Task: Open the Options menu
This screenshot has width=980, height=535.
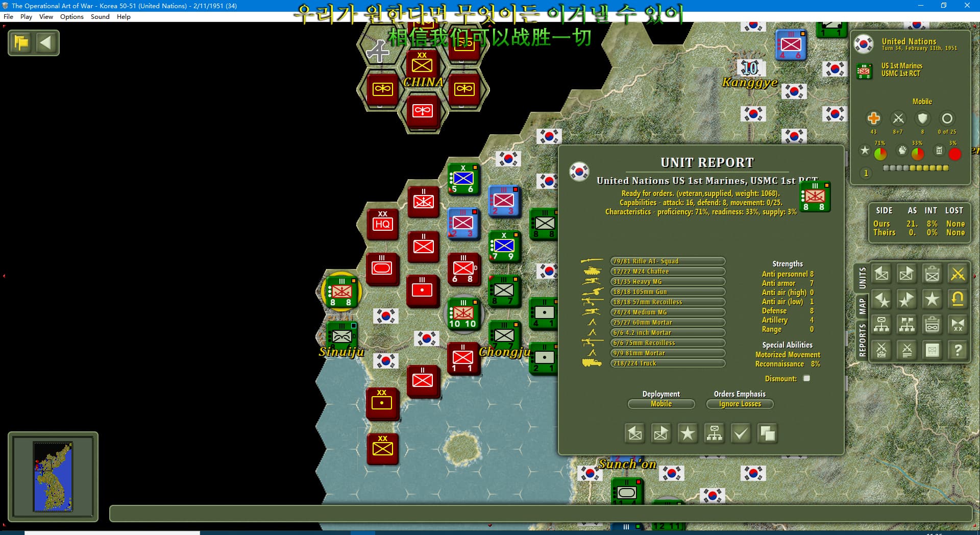Action: 71,16
